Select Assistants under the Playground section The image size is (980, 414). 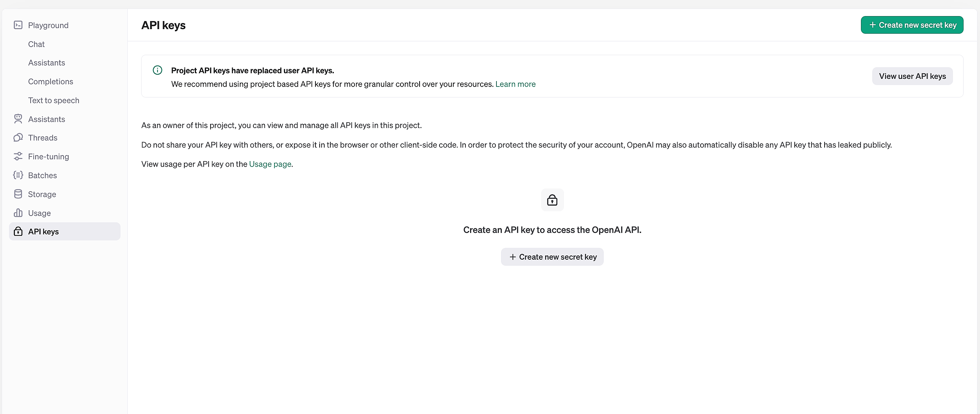tap(47, 62)
